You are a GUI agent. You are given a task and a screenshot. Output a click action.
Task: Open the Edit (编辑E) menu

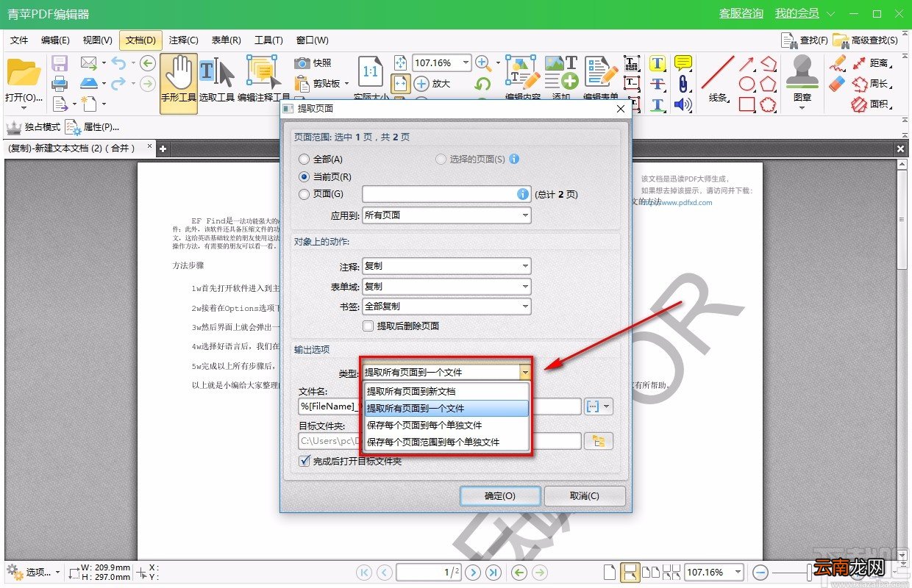pos(55,40)
